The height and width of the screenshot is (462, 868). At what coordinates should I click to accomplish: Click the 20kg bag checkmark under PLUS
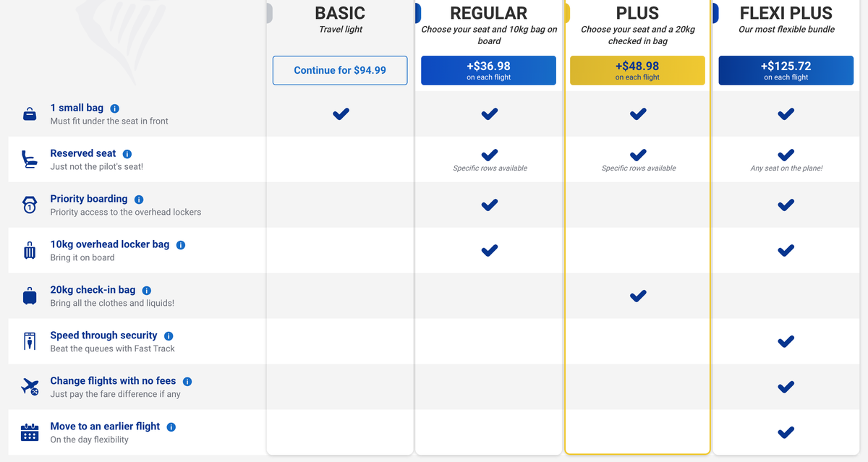click(637, 296)
